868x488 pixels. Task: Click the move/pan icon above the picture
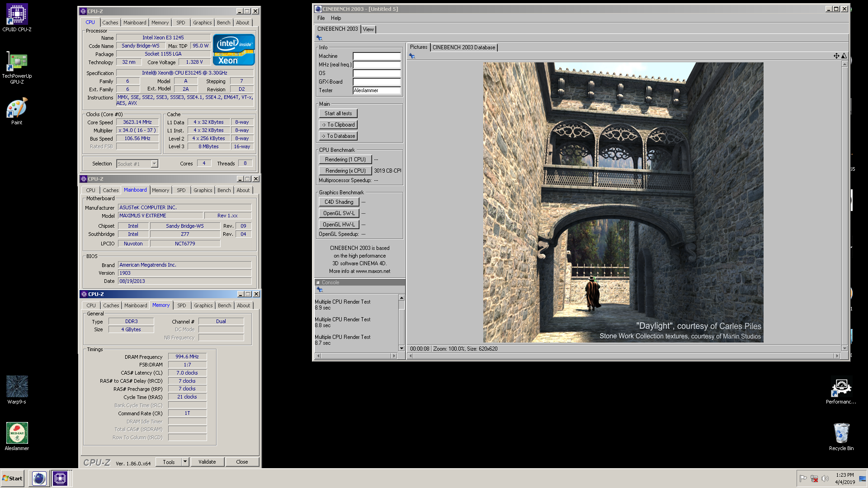click(x=836, y=56)
